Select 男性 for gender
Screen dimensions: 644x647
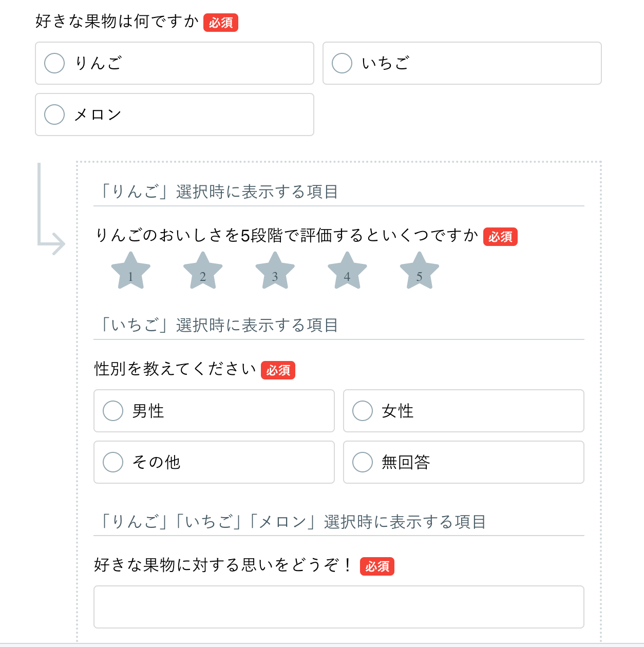[113, 411]
